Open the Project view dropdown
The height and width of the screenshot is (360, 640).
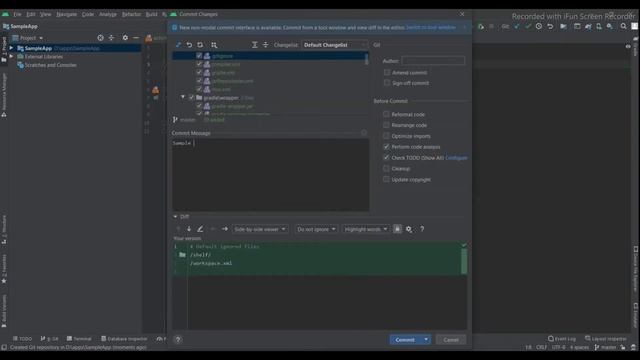[x=28, y=38]
